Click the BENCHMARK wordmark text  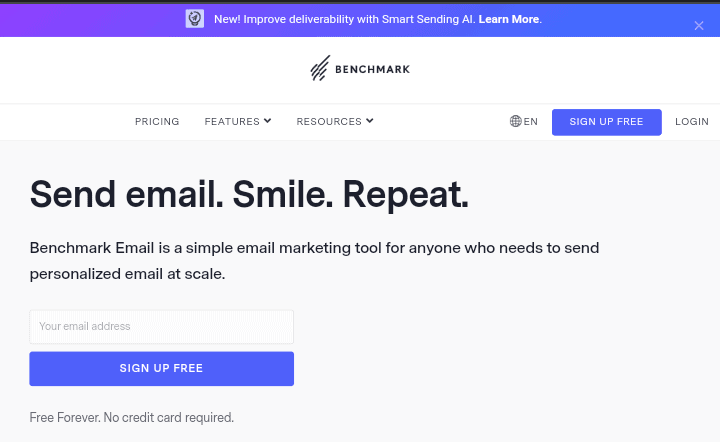[373, 70]
